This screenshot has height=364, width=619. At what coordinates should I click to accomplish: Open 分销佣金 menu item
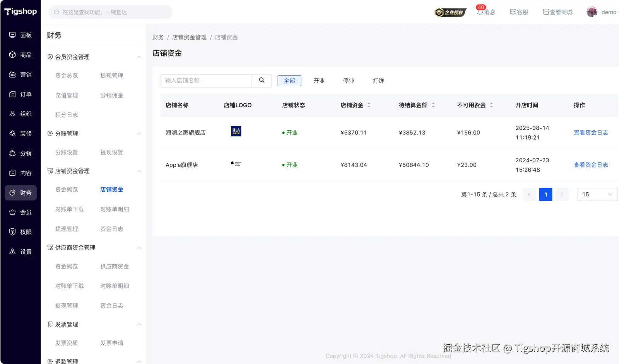click(112, 95)
